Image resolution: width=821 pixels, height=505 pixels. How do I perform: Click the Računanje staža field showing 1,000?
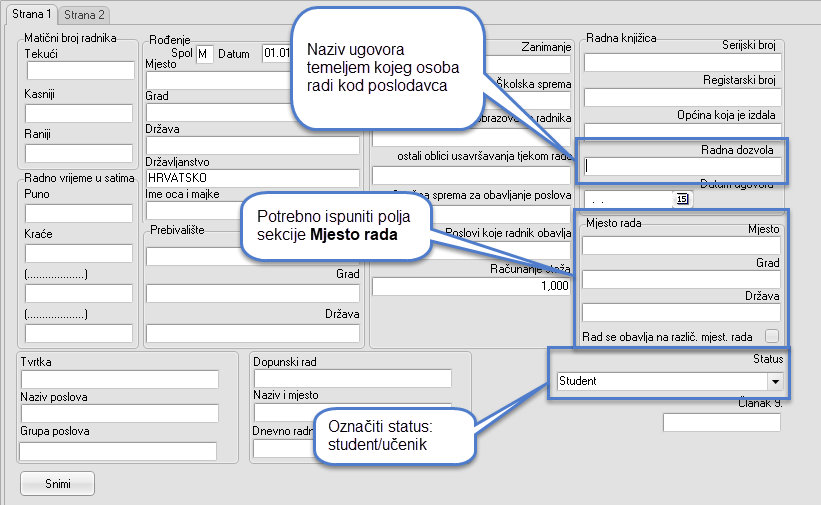pos(471,286)
